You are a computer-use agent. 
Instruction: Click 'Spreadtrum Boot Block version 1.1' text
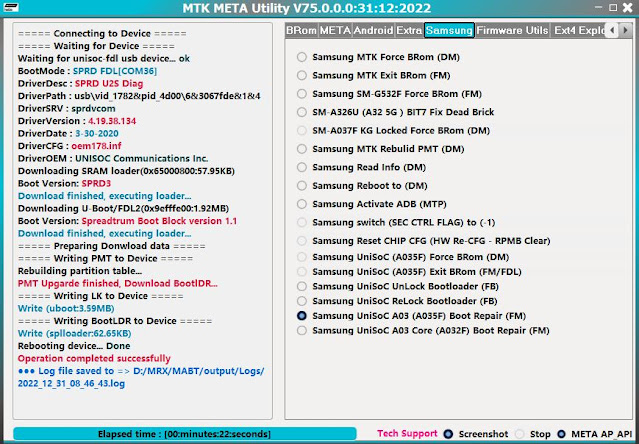(159, 221)
